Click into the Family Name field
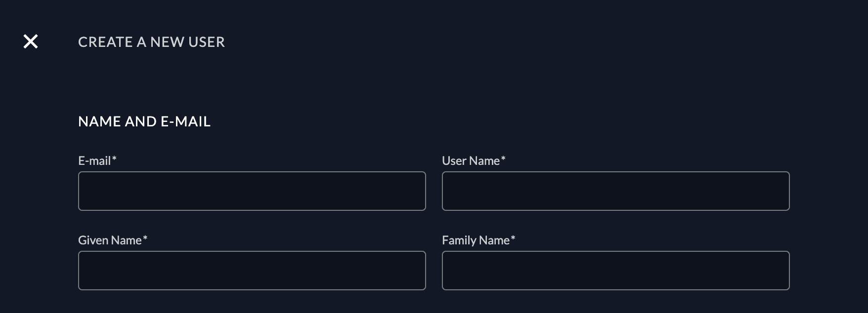868x313 pixels. 615,271
